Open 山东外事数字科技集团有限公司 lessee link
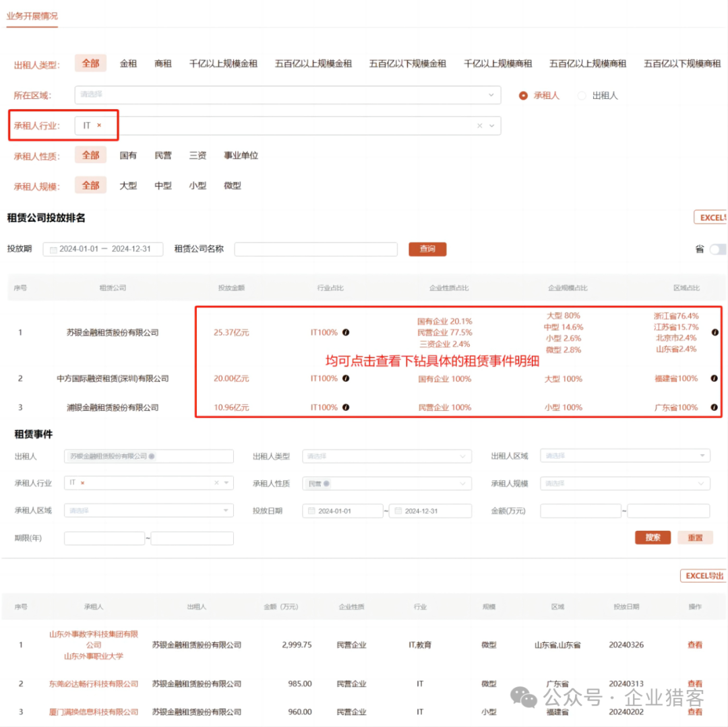728x727 pixels. pyautogui.click(x=94, y=639)
